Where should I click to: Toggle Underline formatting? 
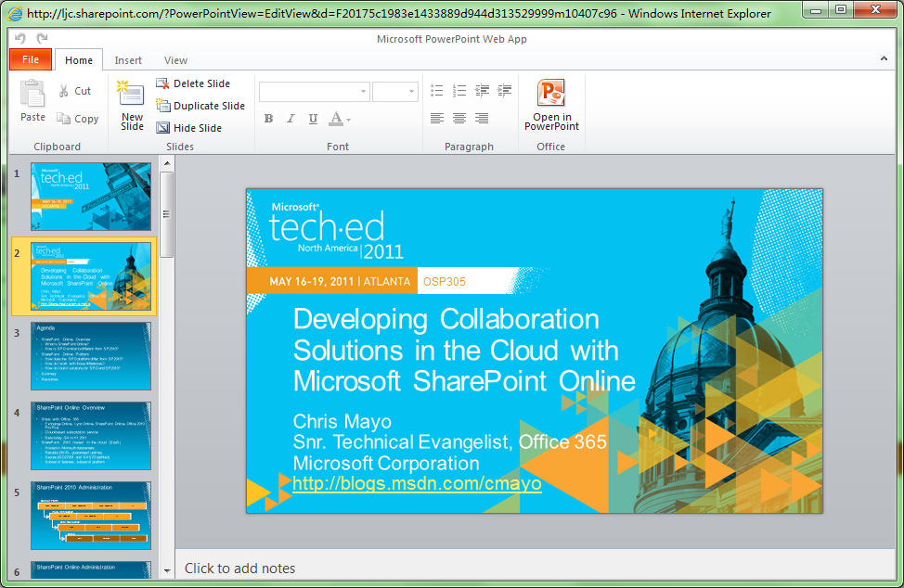pyautogui.click(x=313, y=119)
